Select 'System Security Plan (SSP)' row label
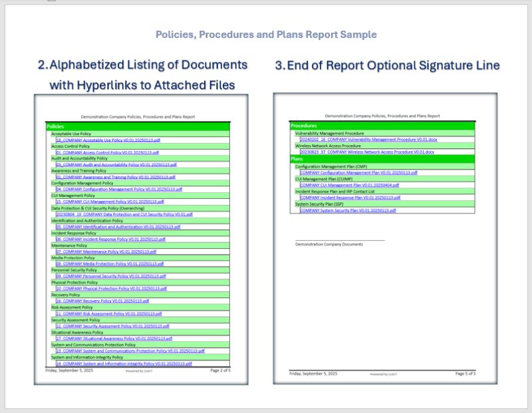 coord(319,204)
